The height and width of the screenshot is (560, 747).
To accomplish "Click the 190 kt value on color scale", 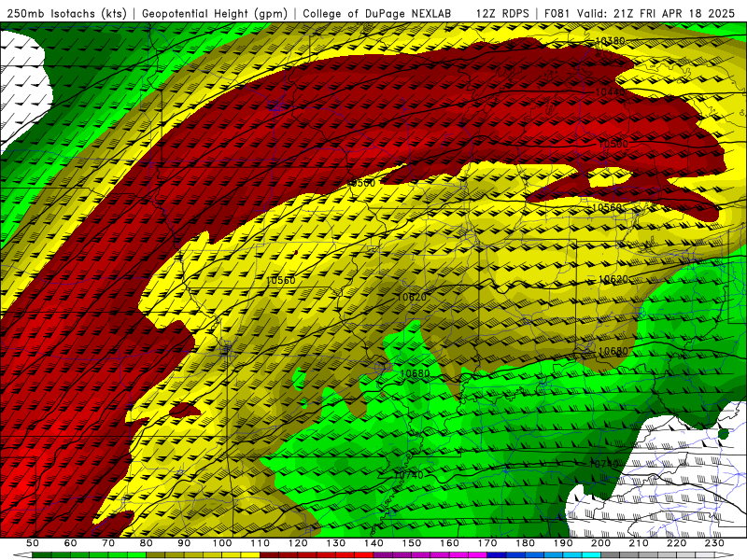I will 564,543.
